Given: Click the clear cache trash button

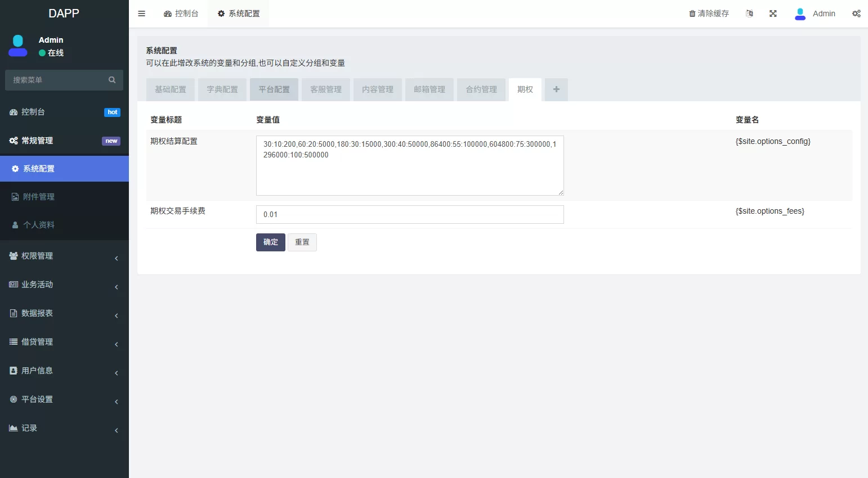Looking at the screenshot, I should coord(709,13).
